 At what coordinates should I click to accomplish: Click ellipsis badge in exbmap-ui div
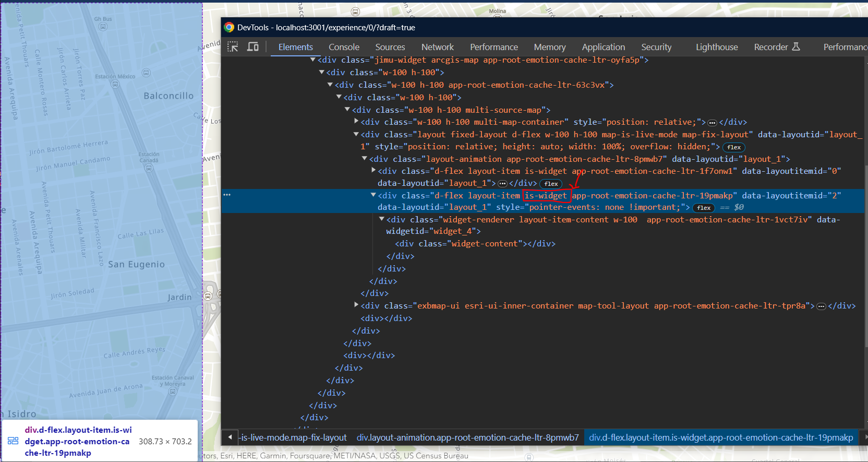[821, 306]
